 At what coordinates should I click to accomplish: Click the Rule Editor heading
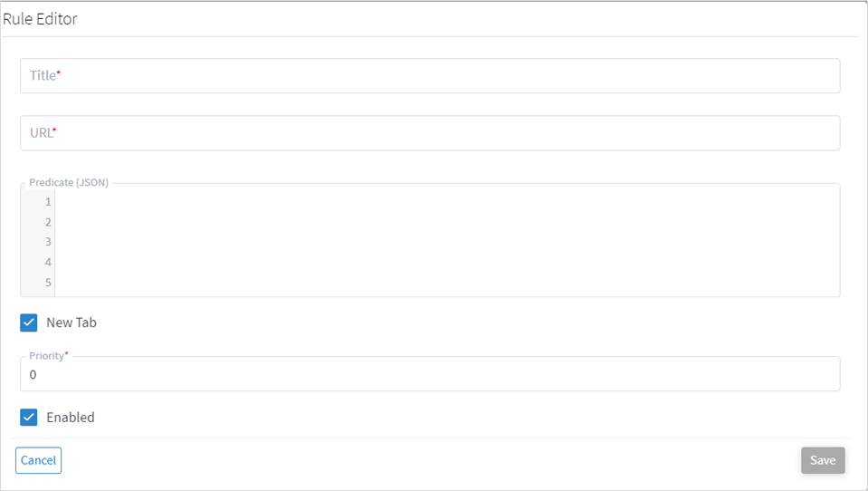40,19
